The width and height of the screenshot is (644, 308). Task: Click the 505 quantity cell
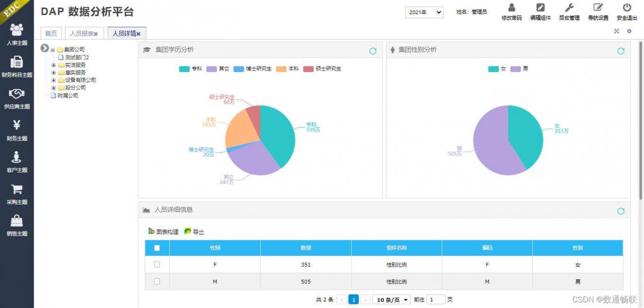pos(306,281)
